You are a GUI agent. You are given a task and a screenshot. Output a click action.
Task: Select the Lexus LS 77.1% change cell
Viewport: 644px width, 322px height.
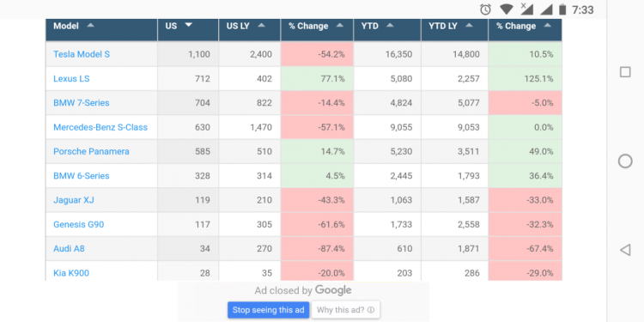(317, 78)
